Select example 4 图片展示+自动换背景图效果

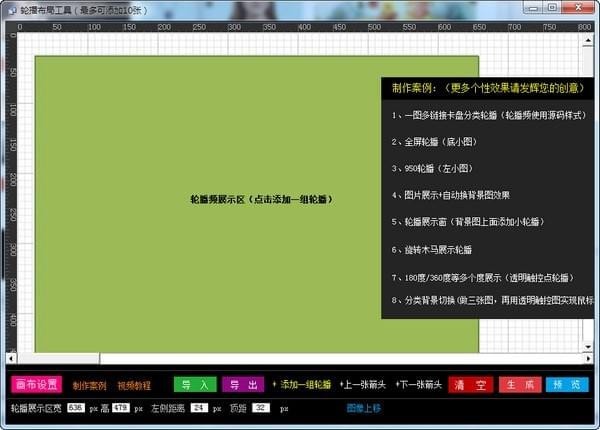point(450,195)
